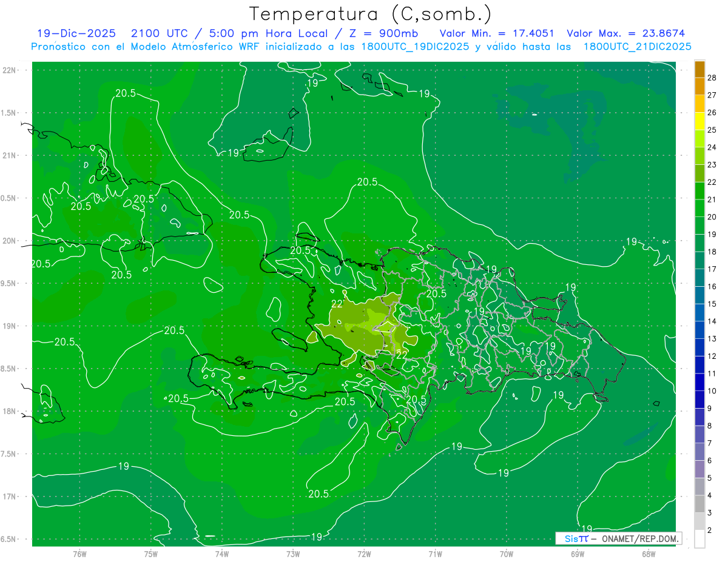Click the "21" color scale label
The image size is (728, 562).
[712, 199]
